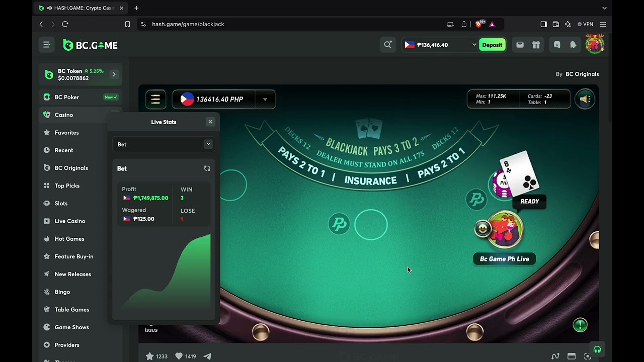The height and width of the screenshot is (362, 644).
Task: Click the green exclamation info icon
Action: [x=580, y=325]
